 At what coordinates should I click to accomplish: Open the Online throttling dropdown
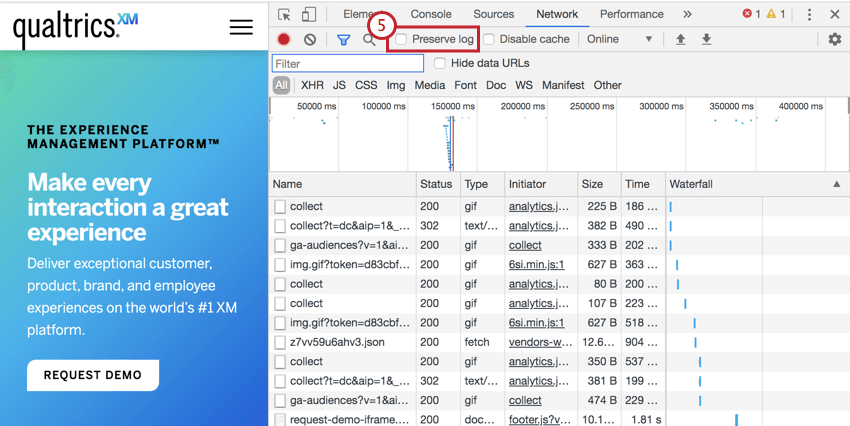coord(619,40)
